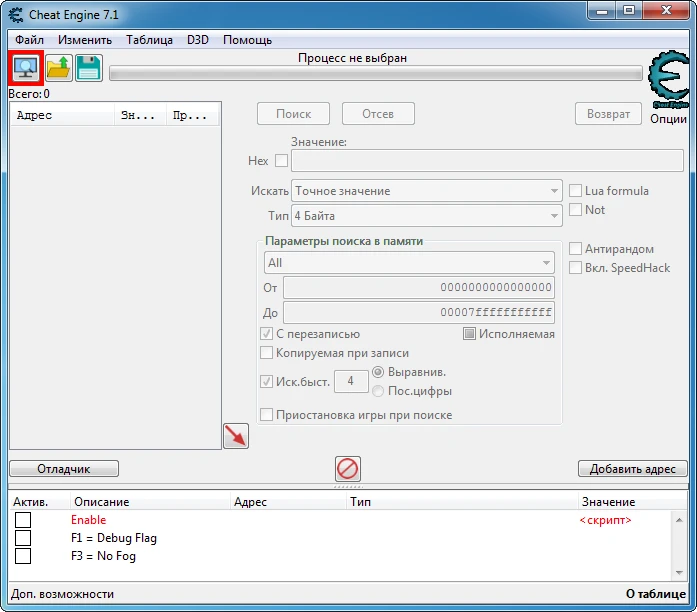Image resolution: width=697 pixels, height=612 pixels.
Task: Open the Помощь menu
Action: tap(248, 40)
